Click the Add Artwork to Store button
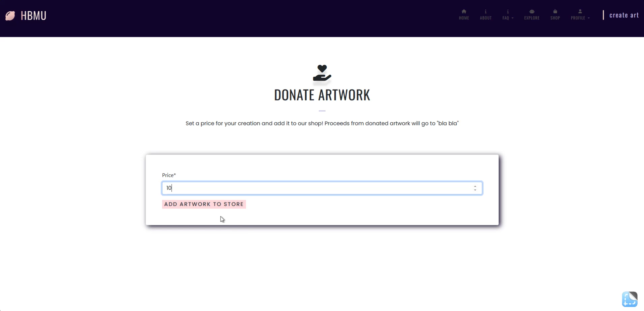Viewport: 644px width, 311px height. (x=204, y=204)
